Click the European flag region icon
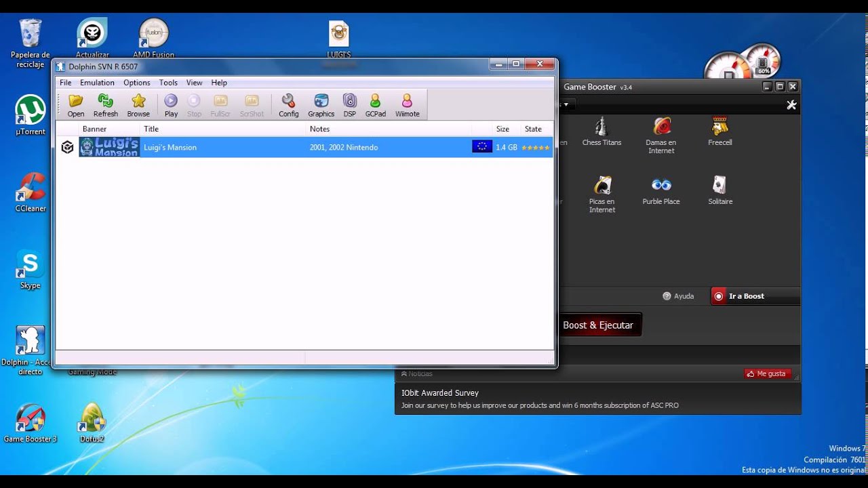This screenshot has height=488, width=868. point(482,146)
